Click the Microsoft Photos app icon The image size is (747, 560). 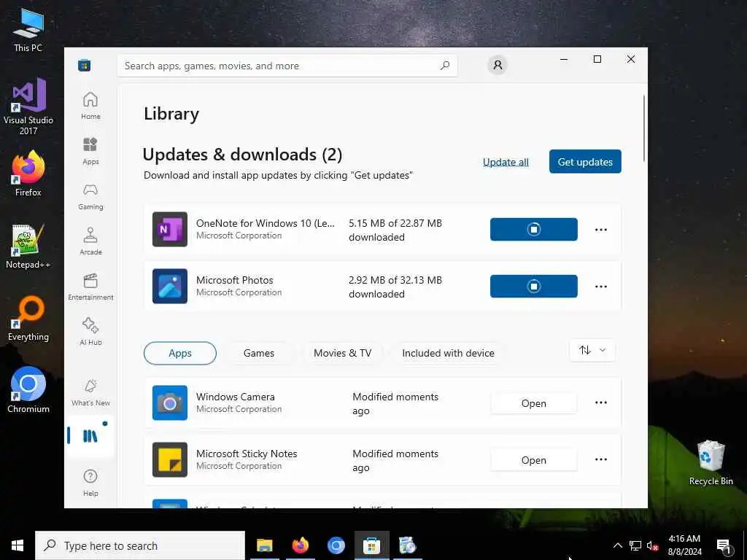(169, 286)
